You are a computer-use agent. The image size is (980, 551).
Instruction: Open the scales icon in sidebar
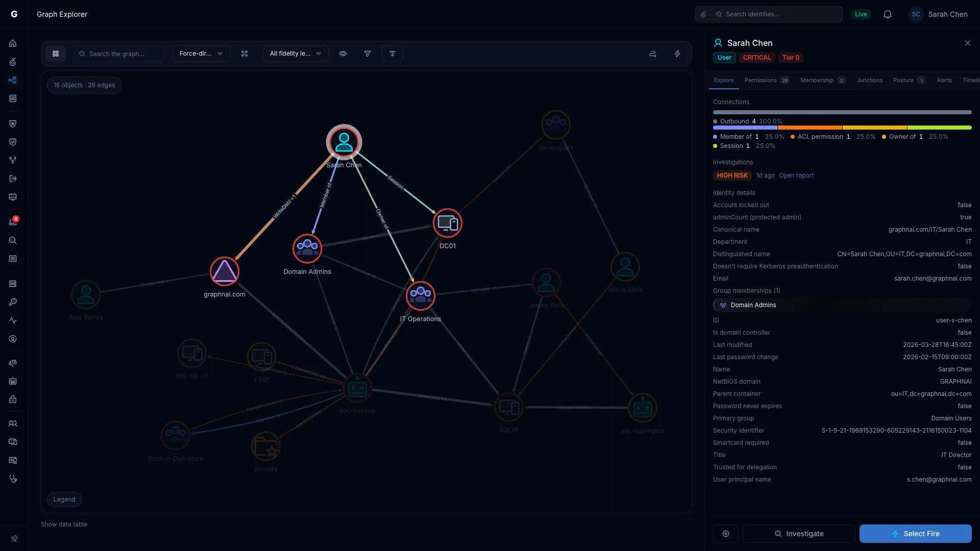(13, 363)
